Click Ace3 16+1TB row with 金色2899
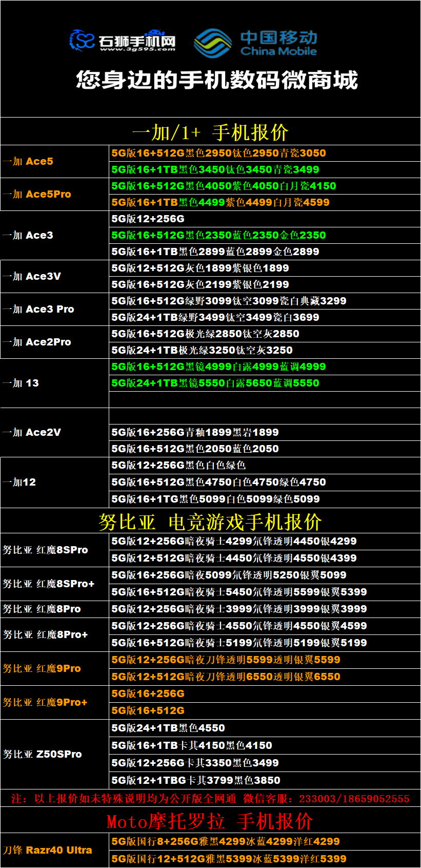The height and width of the screenshot is (868, 421). 265,252
